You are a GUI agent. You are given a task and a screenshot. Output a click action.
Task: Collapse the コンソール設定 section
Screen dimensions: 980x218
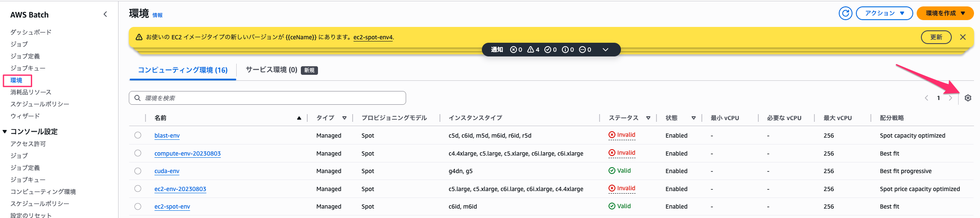tap(5, 132)
